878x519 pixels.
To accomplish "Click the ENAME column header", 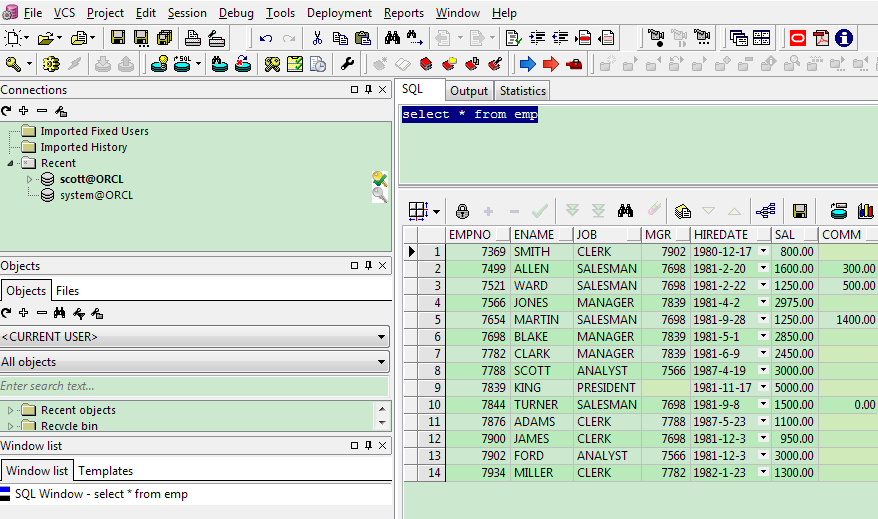I will [540, 234].
